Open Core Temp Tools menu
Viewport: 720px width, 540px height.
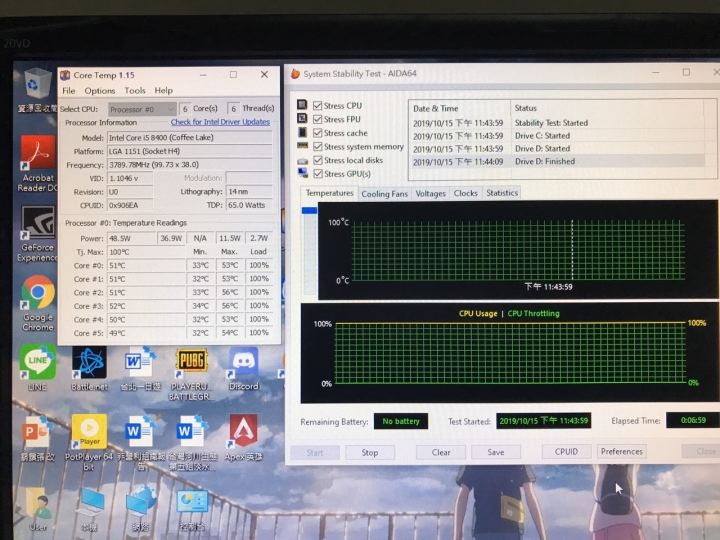[135, 90]
